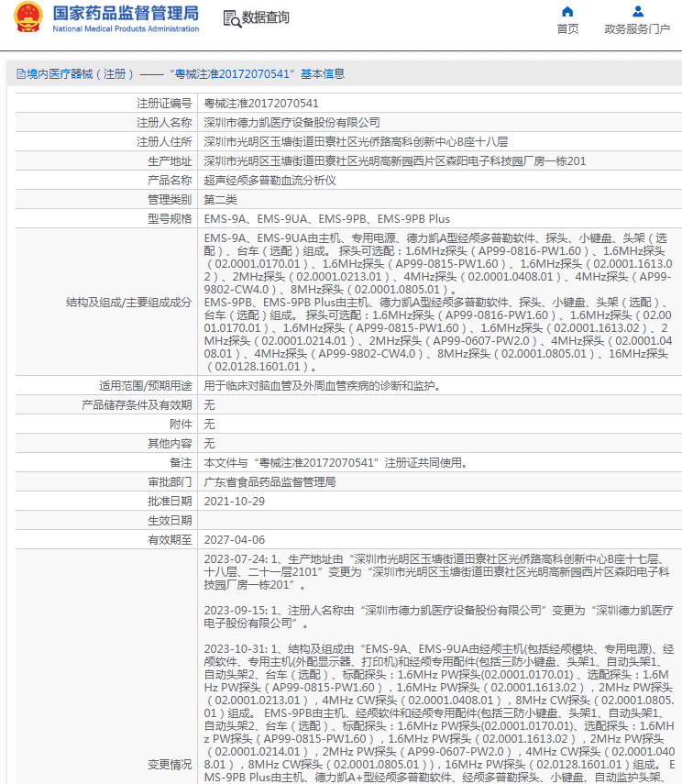Go to home via the 首页 house icon
Screen dimensions: 682x784
tap(567, 12)
